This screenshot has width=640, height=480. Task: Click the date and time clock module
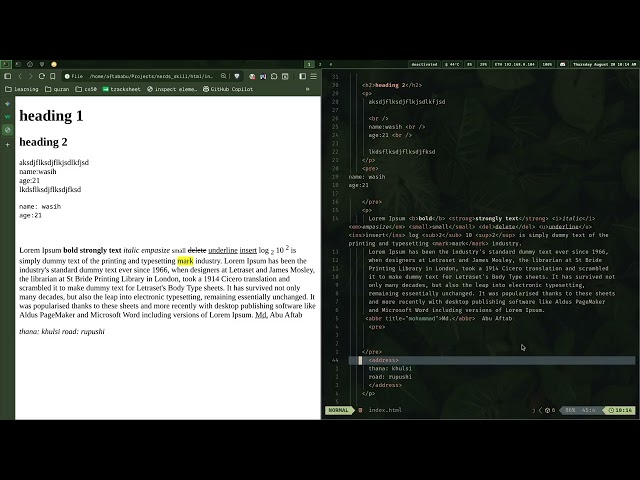coord(604,64)
